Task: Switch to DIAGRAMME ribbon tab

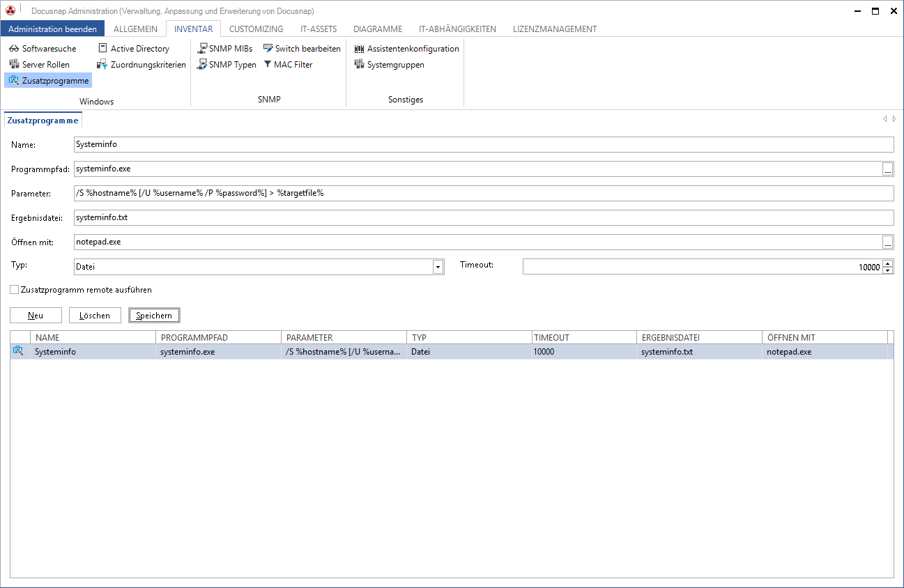Action: tap(378, 29)
